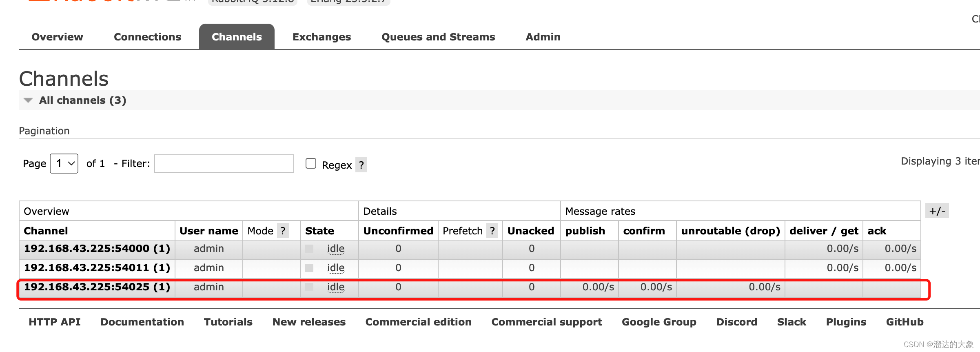Screen dimensions: 980x352
Task: Click the +/- column selector button
Action: tap(937, 211)
